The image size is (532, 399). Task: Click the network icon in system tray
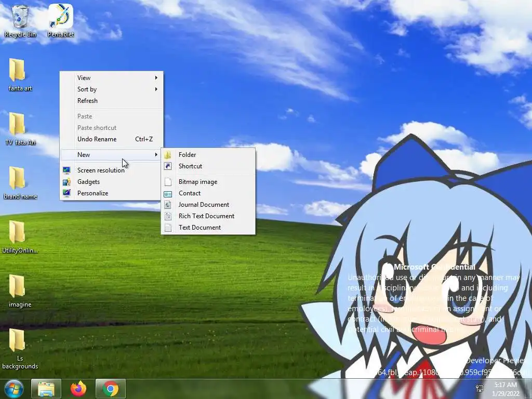pos(480,389)
